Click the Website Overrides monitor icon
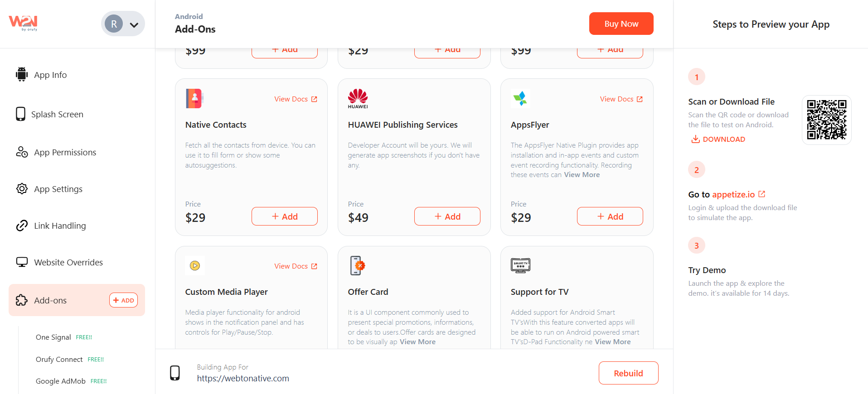Viewport: 868px width, 394px height. coord(22,262)
